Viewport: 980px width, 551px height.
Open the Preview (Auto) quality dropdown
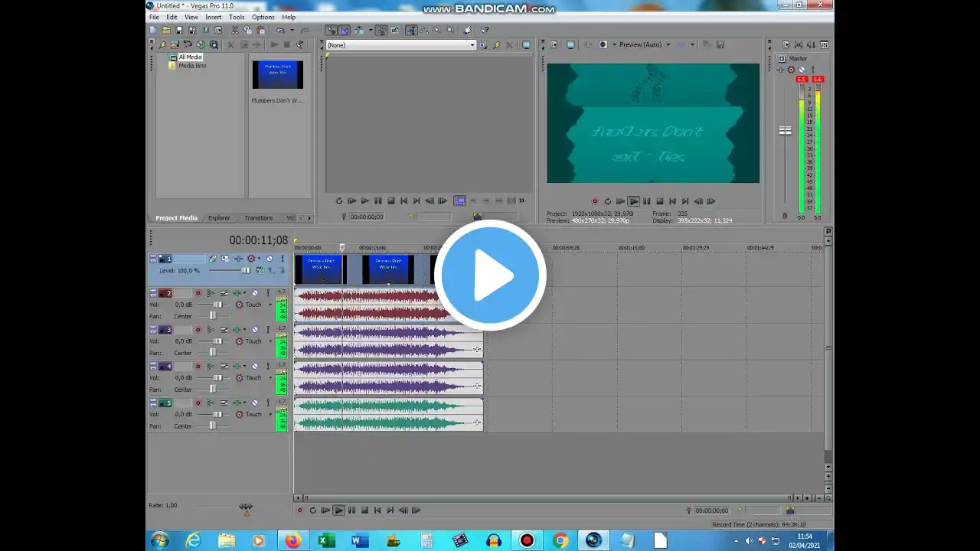[645, 44]
